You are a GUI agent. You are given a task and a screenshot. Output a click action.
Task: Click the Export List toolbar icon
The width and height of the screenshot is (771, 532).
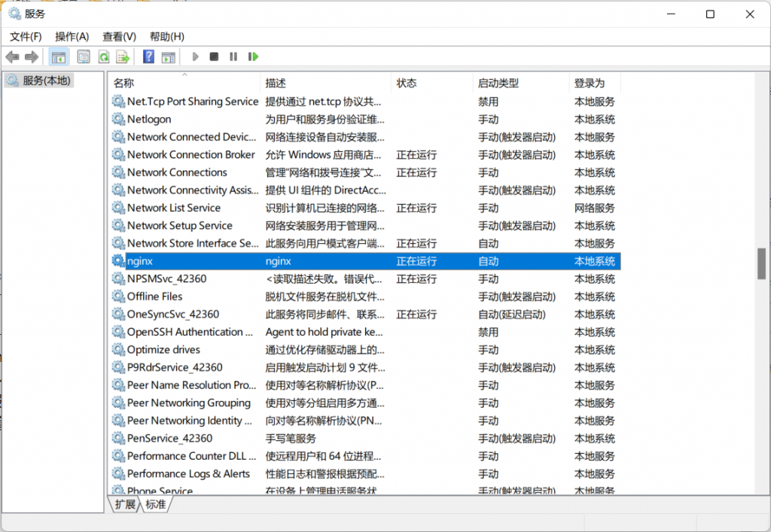(x=123, y=56)
